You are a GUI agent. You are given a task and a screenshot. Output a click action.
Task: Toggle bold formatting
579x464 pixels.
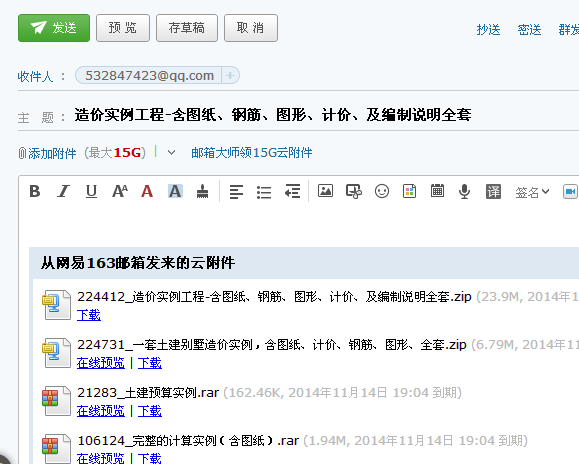pos(35,191)
